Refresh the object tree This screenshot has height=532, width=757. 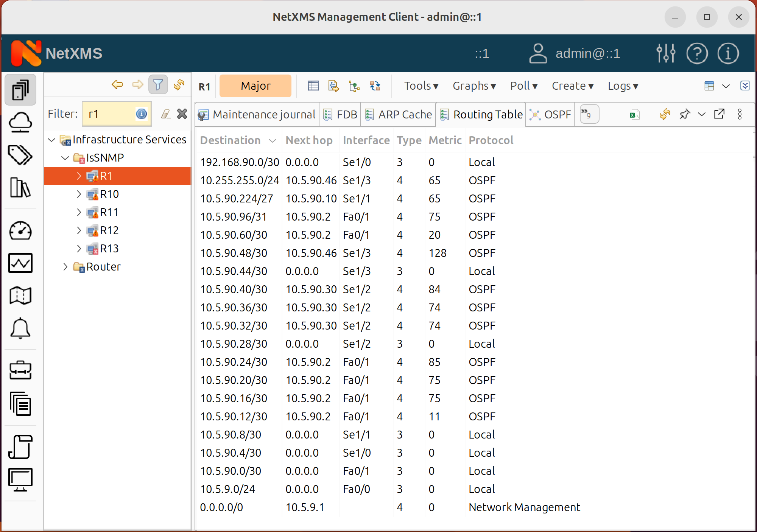(x=179, y=84)
